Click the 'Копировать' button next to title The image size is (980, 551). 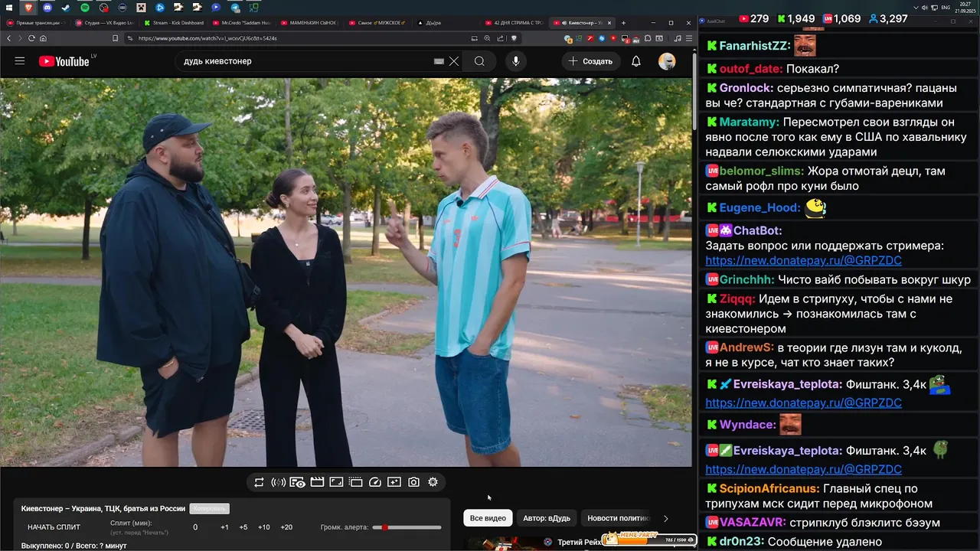pos(209,508)
